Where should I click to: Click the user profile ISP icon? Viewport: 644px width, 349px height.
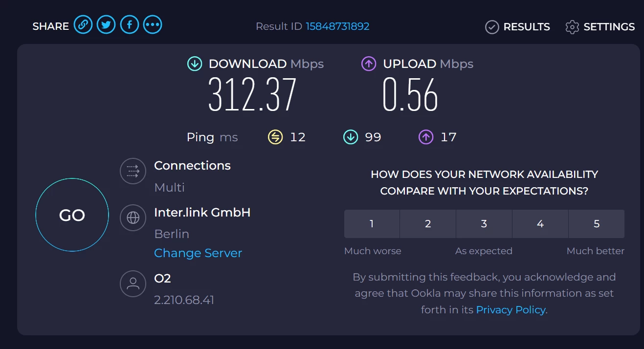click(x=133, y=284)
